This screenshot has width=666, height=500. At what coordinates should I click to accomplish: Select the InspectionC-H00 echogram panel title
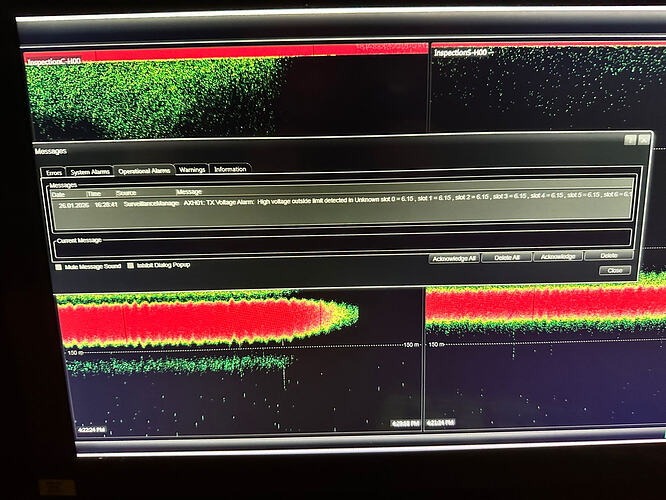click(x=55, y=62)
